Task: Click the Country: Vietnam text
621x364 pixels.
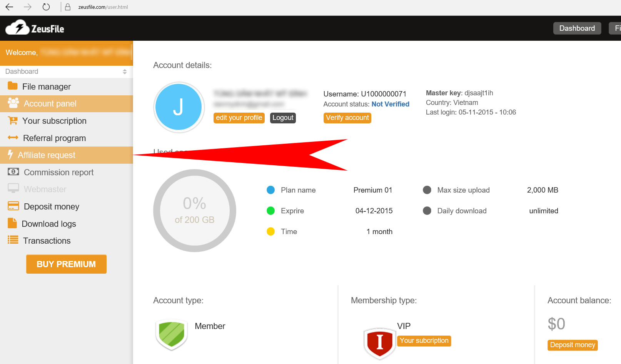Action: (452, 103)
